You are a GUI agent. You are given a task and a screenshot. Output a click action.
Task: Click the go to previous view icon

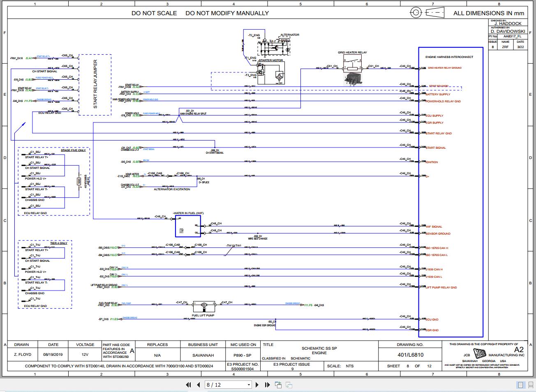click(278, 385)
